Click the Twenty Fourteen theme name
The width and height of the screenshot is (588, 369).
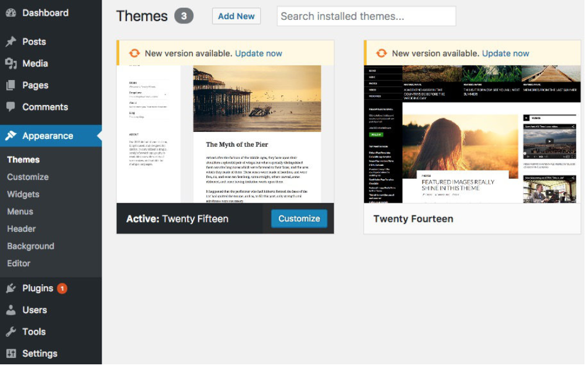click(413, 219)
